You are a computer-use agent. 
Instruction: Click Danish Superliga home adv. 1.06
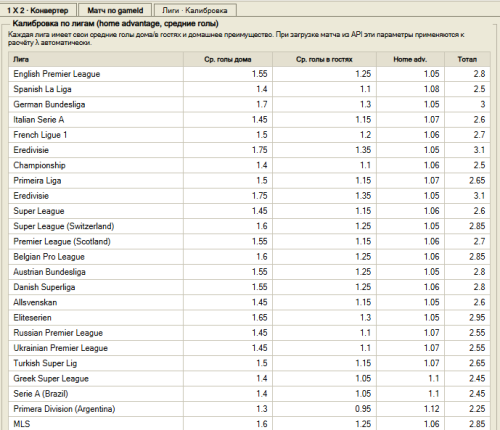[x=411, y=287]
